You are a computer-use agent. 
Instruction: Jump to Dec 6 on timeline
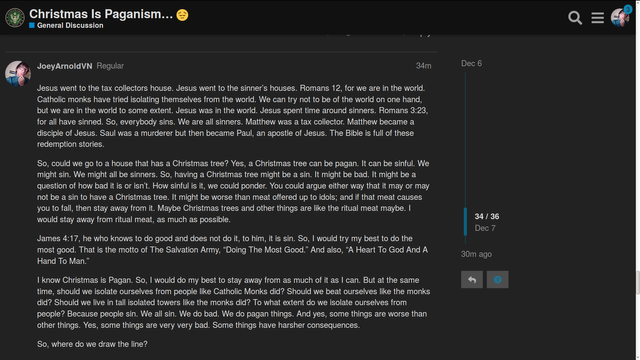pyautogui.click(x=471, y=63)
